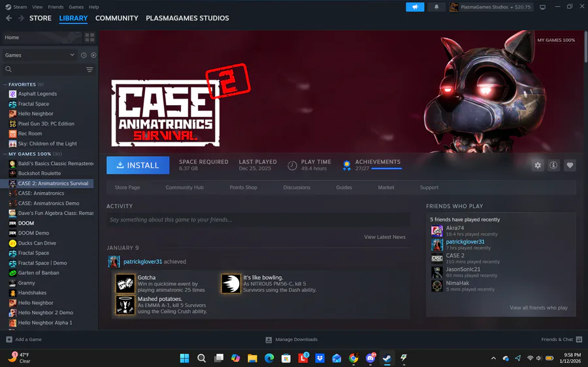The width and height of the screenshot is (588, 367).
Task: Open Discord from taskbar
Action: click(370, 358)
